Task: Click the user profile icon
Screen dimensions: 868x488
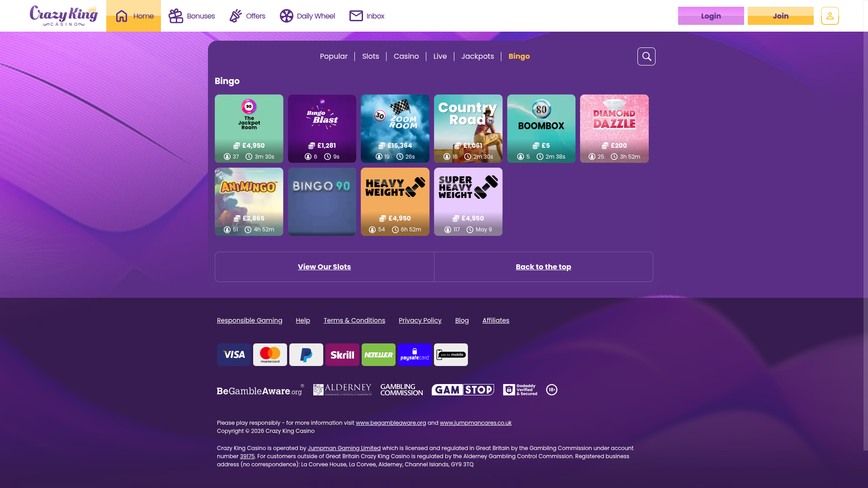Action: (x=830, y=16)
